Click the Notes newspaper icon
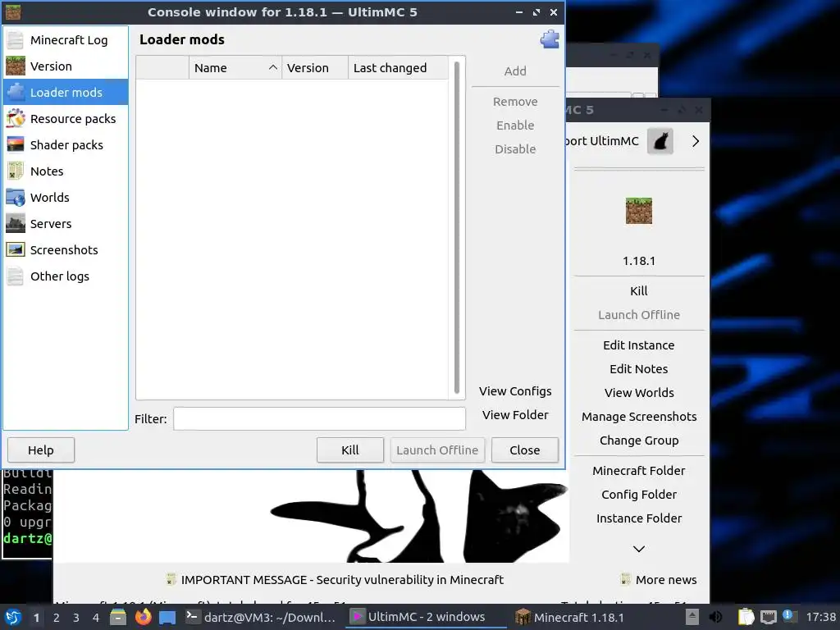Image resolution: width=840 pixels, height=630 pixels. (x=16, y=171)
